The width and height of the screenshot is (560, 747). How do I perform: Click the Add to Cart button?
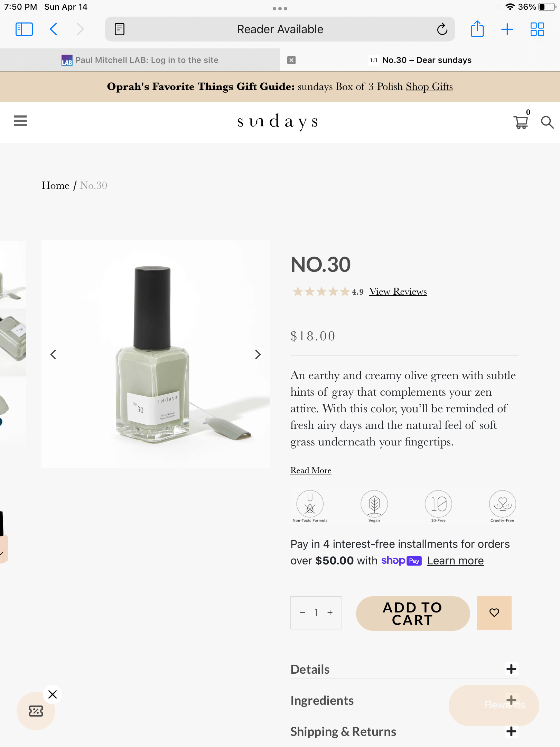click(413, 613)
